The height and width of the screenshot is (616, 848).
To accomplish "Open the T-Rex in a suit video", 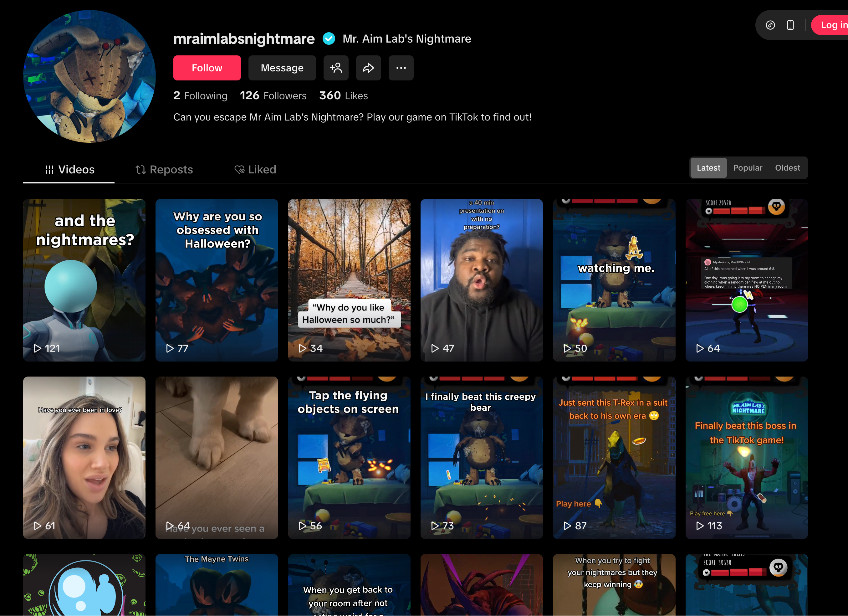I will [x=614, y=457].
